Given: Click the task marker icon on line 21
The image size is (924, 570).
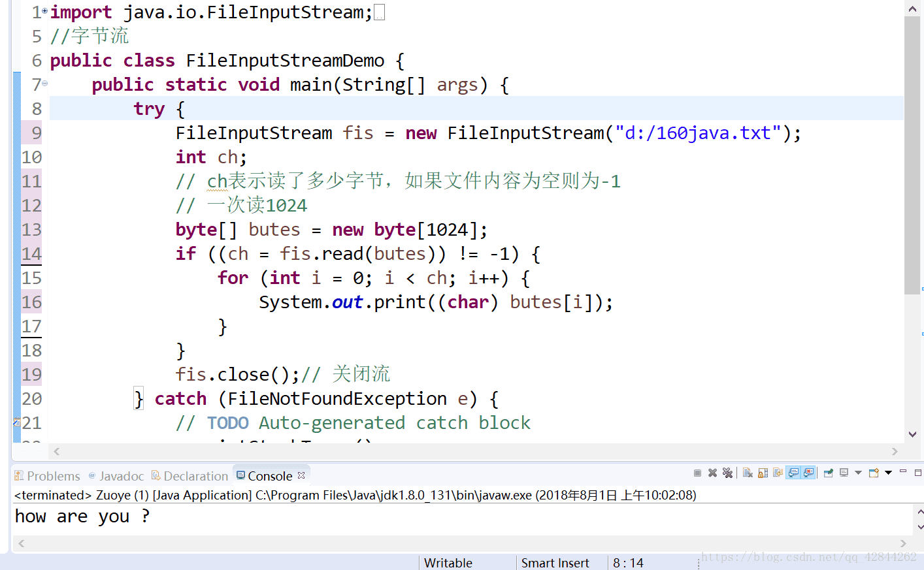Looking at the screenshot, I should (x=17, y=422).
